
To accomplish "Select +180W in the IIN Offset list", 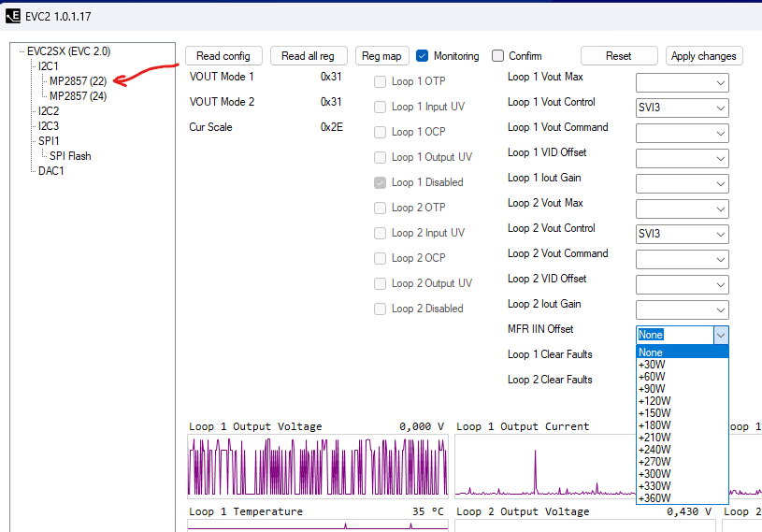I will click(x=683, y=425).
